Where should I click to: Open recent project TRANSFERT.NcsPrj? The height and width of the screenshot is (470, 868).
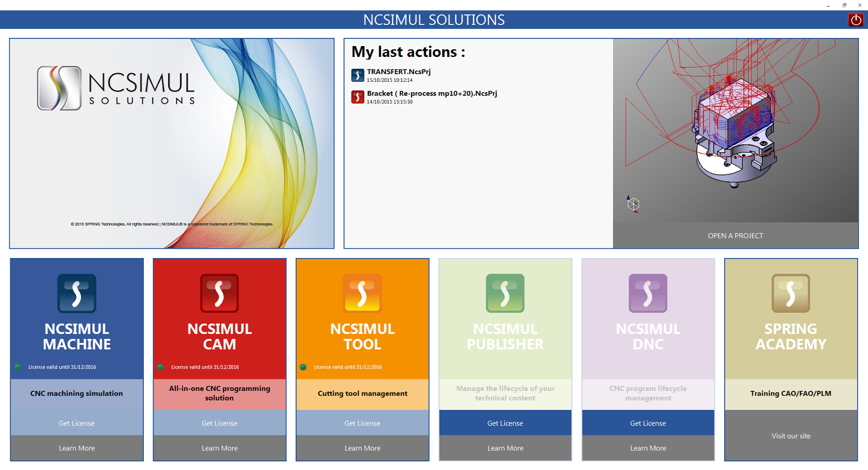pos(399,72)
